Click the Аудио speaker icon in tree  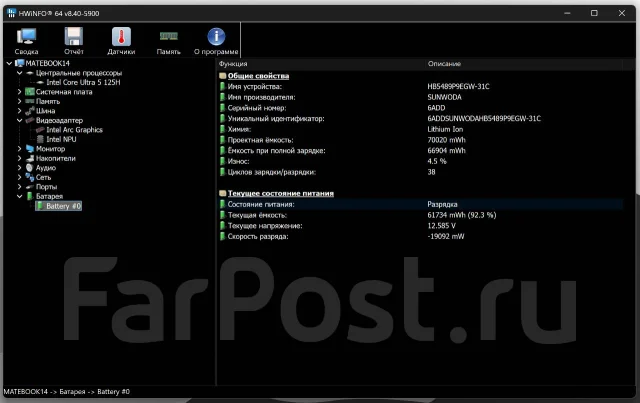30,168
